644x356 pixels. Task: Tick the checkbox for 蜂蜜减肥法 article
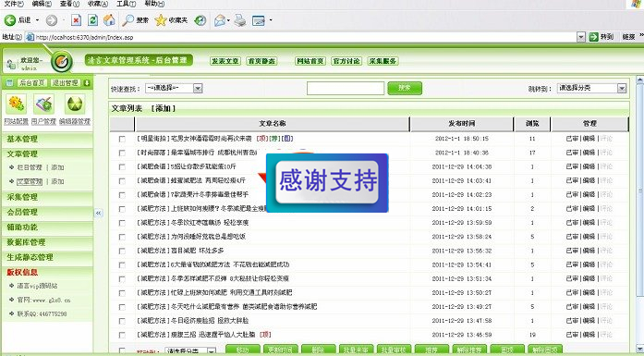tap(122, 181)
